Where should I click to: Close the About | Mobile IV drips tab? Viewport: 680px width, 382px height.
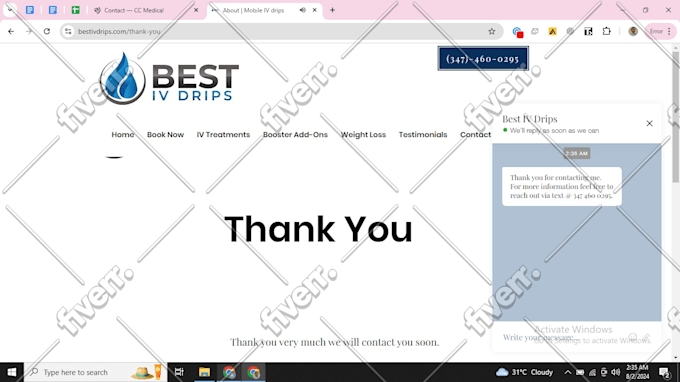(x=314, y=10)
